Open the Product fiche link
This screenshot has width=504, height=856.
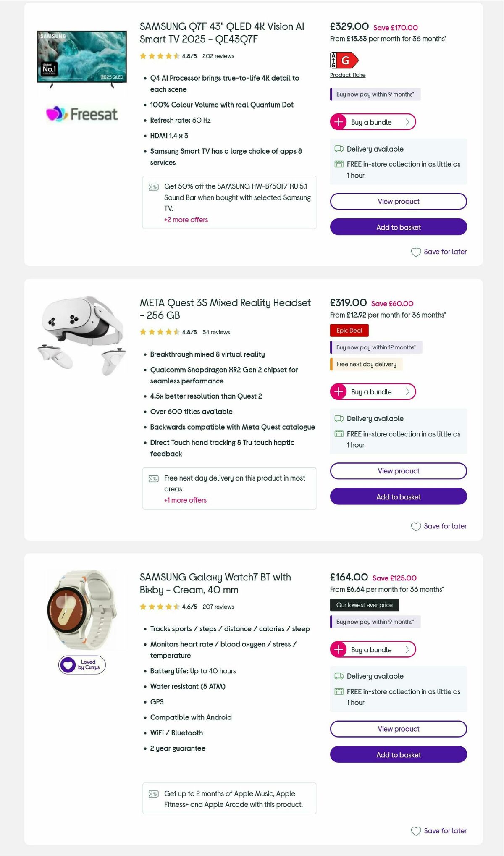[347, 75]
